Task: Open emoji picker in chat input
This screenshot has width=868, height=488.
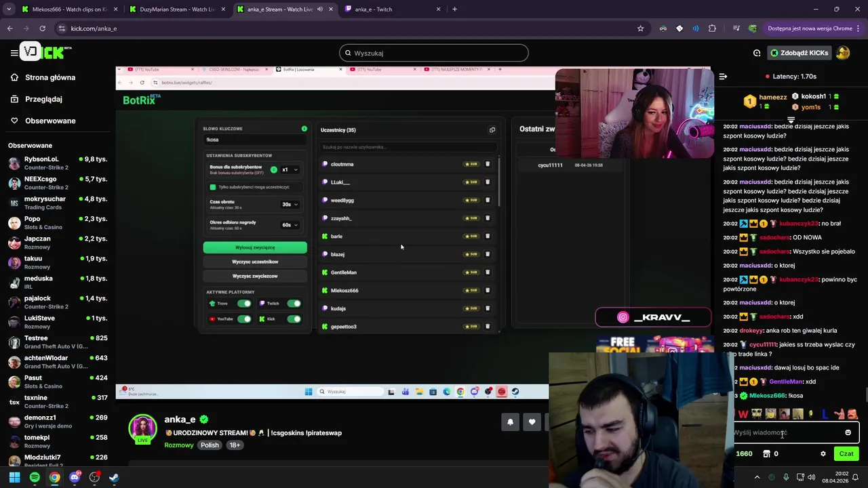Action: 848,432
